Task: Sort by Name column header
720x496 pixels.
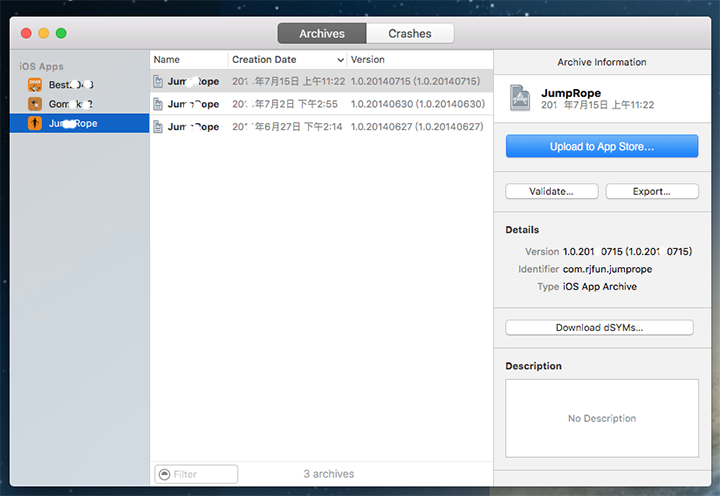Action: 189,60
